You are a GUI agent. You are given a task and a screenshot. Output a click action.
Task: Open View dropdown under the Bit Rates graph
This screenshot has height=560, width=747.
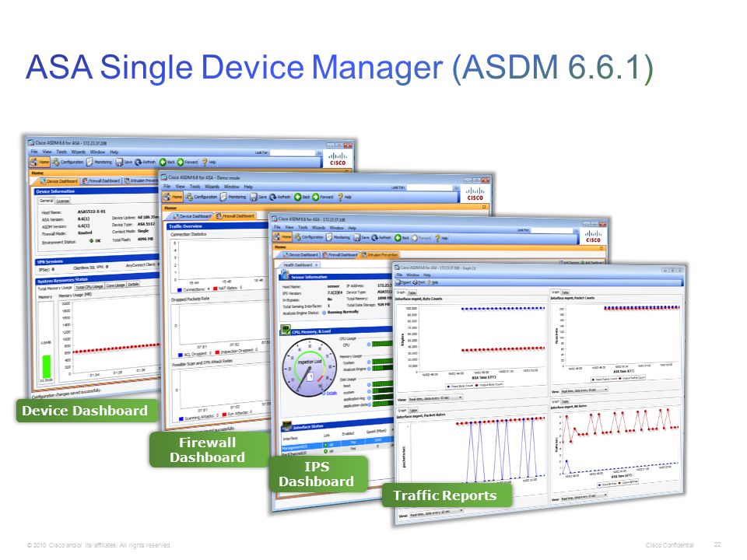[584, 495]
